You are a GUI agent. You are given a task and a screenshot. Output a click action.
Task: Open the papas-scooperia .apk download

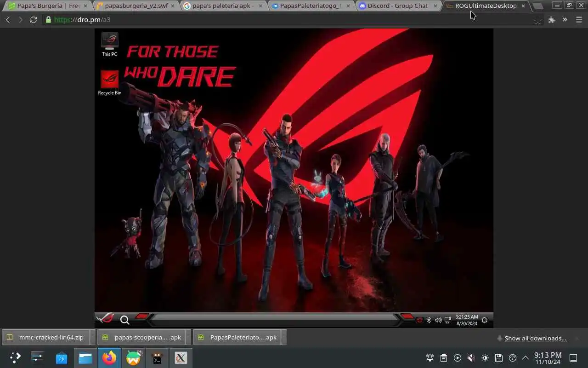tap(142, 337)
